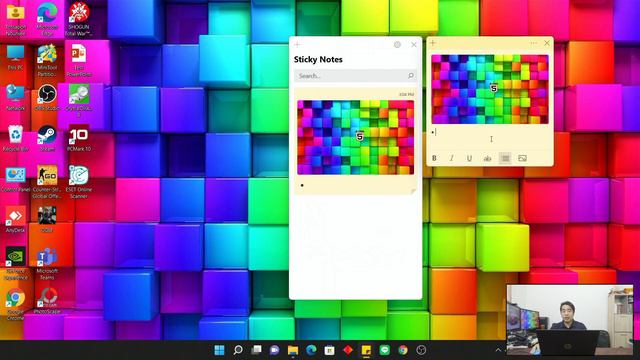Image resolution: width=640 pixels, height=360 pixels.
Task: Open the red diamond app on the taskbar
Action: [348, 350]
